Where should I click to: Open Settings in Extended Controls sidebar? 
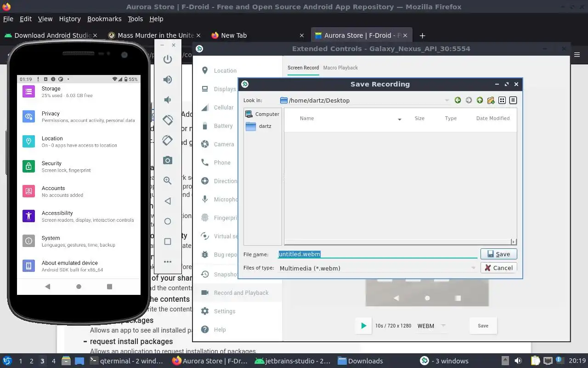(237, 311)
